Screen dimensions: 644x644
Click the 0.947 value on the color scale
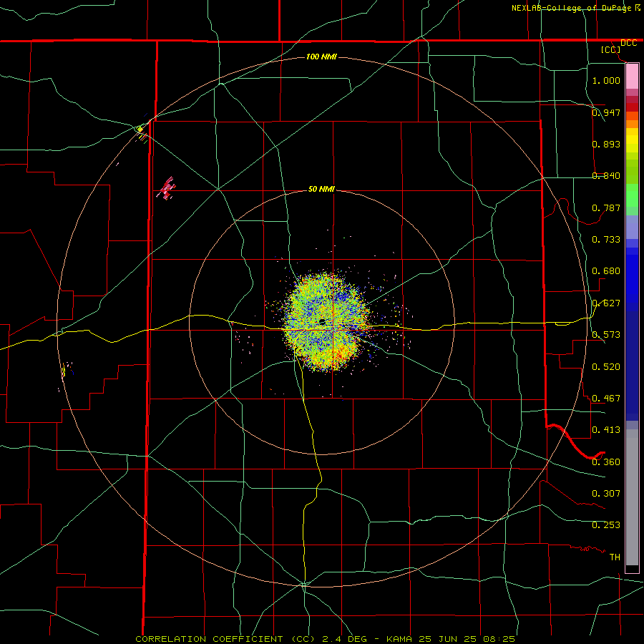pyautogui.click(x=606, y=112)
